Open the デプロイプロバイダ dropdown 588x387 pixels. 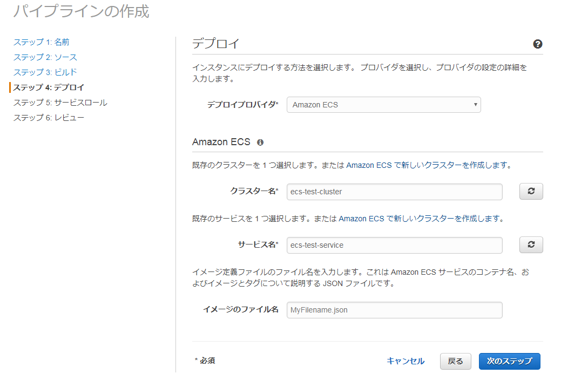(x=383, y=105)
